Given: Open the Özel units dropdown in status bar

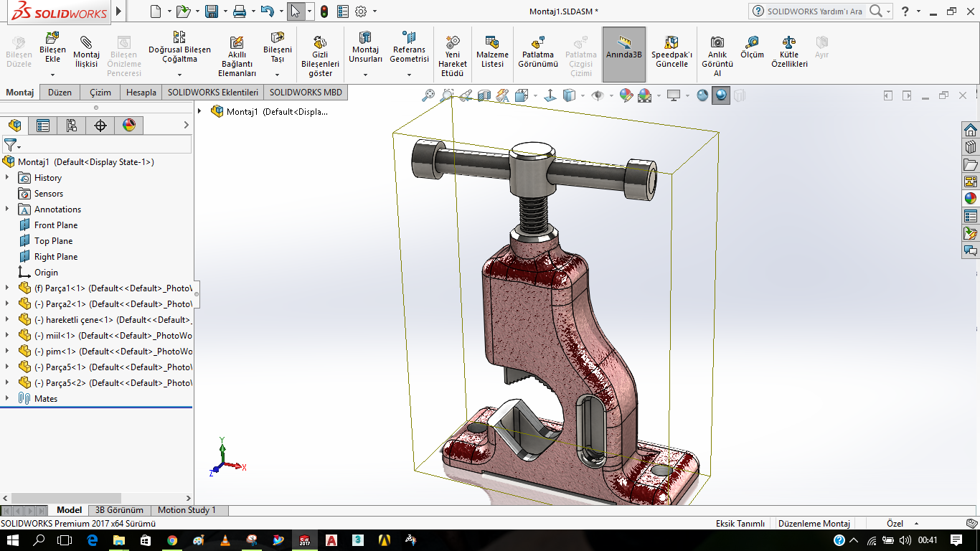Looking at the screenshot, I should 917,524.
